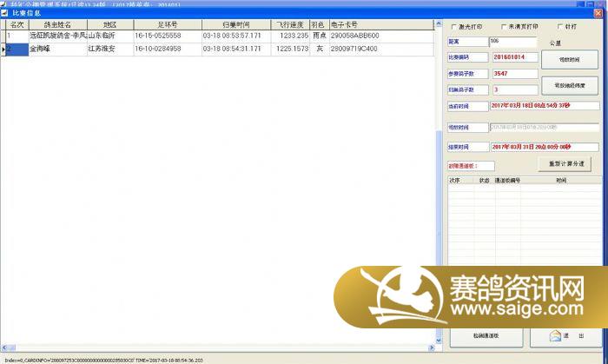
Task: Click the current-row arrow marker beside 金询峰
Action: pos(3,50)
